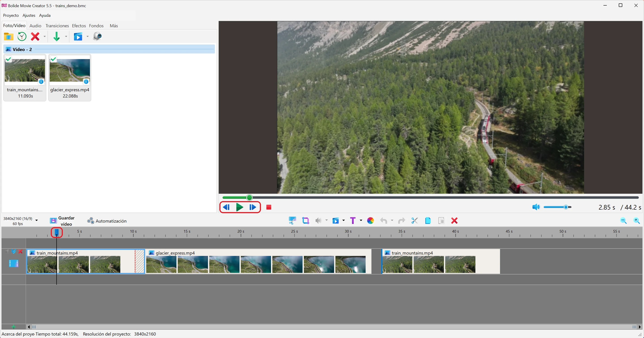Click the preview playback progress slider
644x338 pixels.
click(430, 198)
